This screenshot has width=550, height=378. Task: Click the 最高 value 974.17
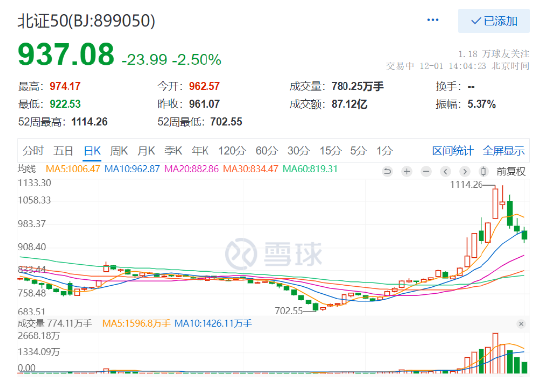coord(65,86)
